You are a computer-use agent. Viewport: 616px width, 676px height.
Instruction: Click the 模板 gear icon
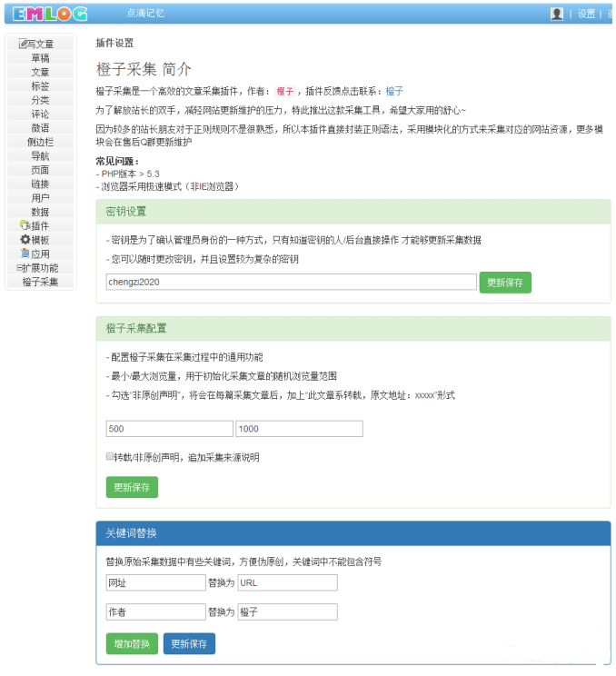(25, 240)
